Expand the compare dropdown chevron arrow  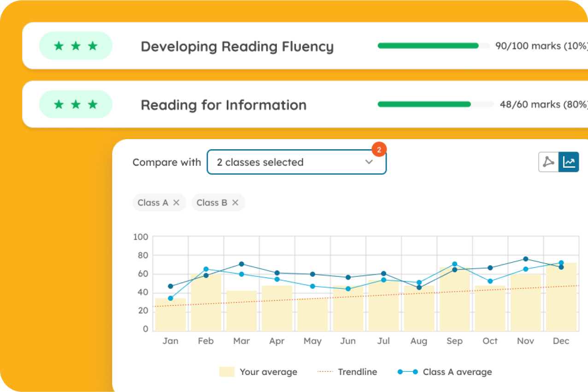click(x=369, y=162)
